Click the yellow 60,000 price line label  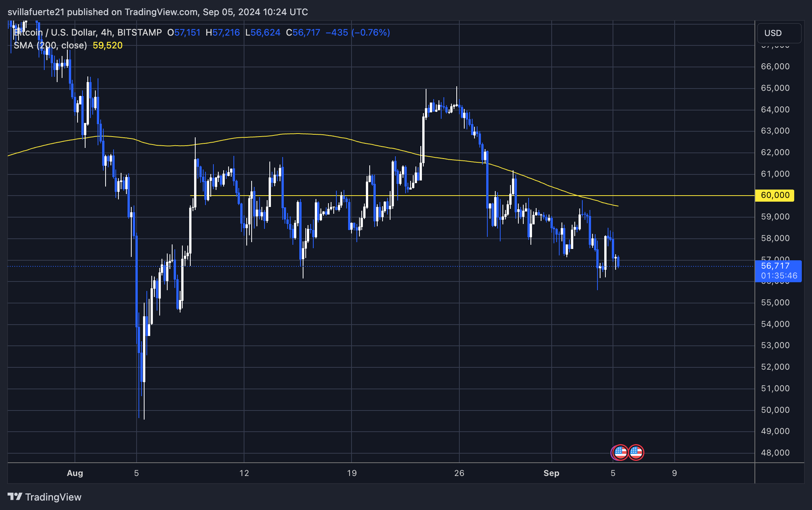point(774,195)
